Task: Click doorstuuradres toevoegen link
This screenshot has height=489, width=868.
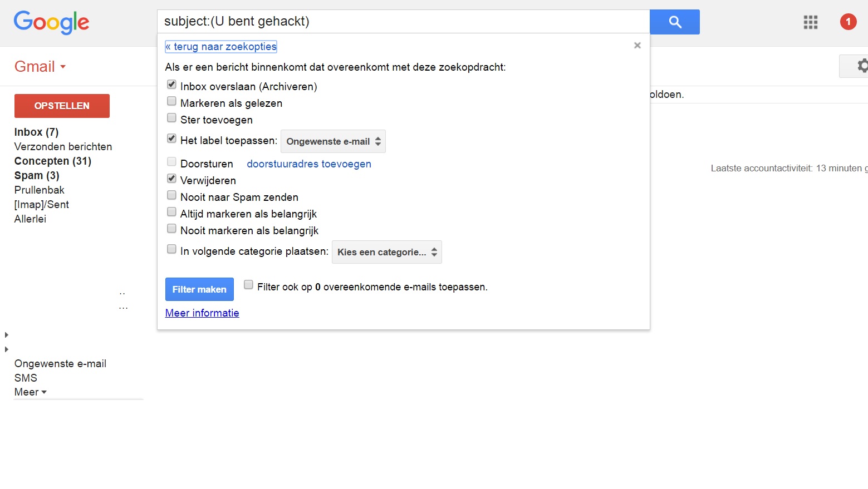Action: click(308, 164)
